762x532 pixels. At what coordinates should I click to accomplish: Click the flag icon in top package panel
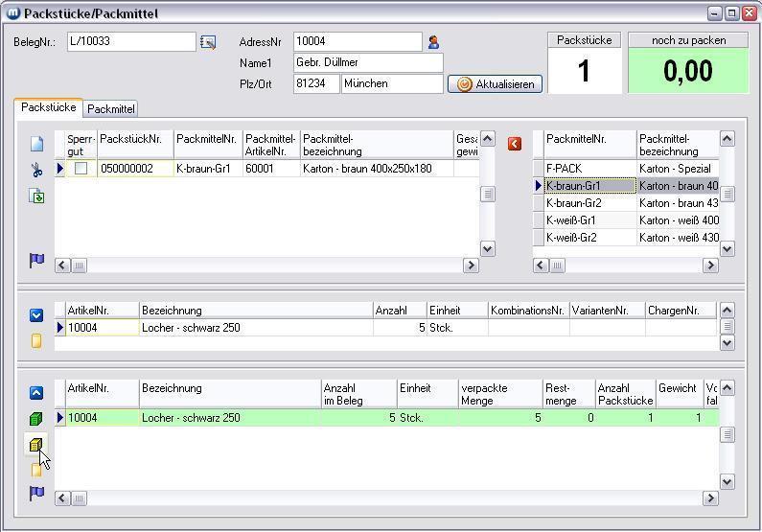36,261
